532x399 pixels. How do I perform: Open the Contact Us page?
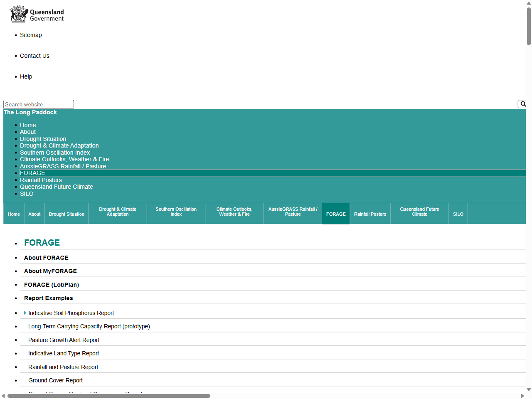click(34, 55)
